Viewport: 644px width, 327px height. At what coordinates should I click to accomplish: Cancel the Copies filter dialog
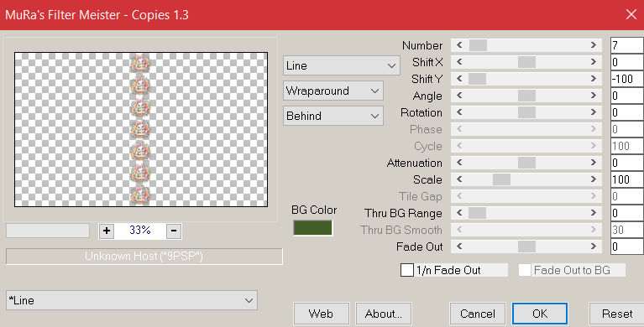(477, 314)
